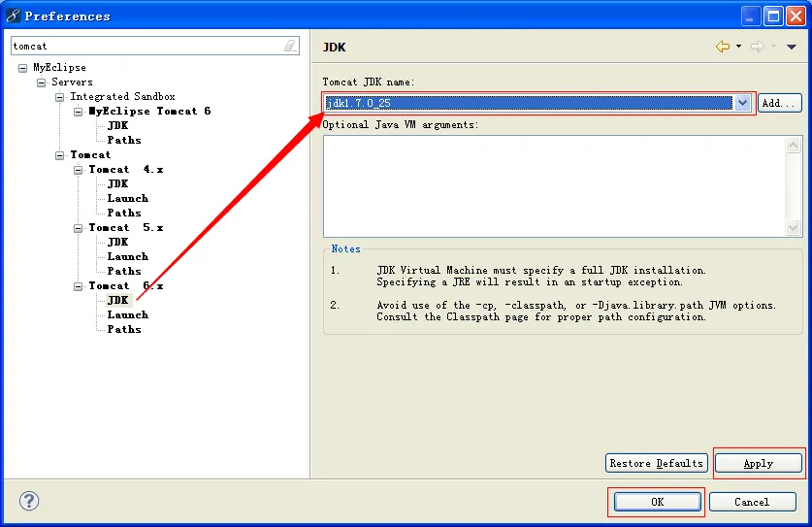
Task: Go back using the yellow back arrow
Action: coord(723,47)
